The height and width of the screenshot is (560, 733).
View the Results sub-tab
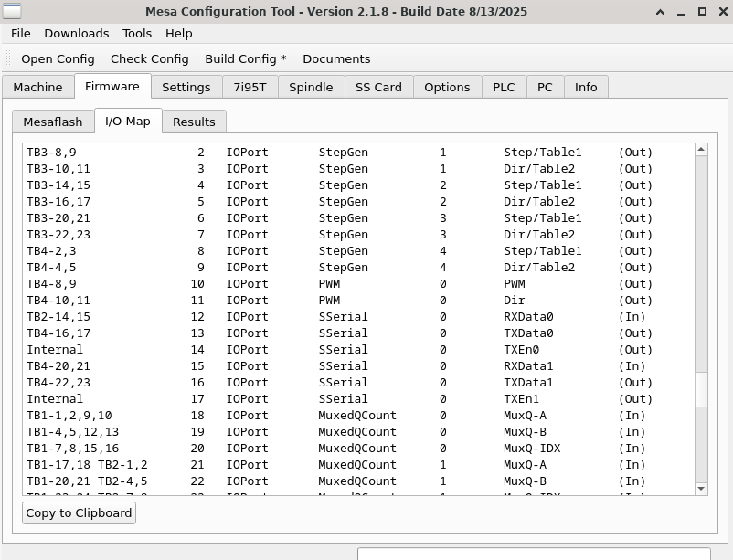point(194,122)
